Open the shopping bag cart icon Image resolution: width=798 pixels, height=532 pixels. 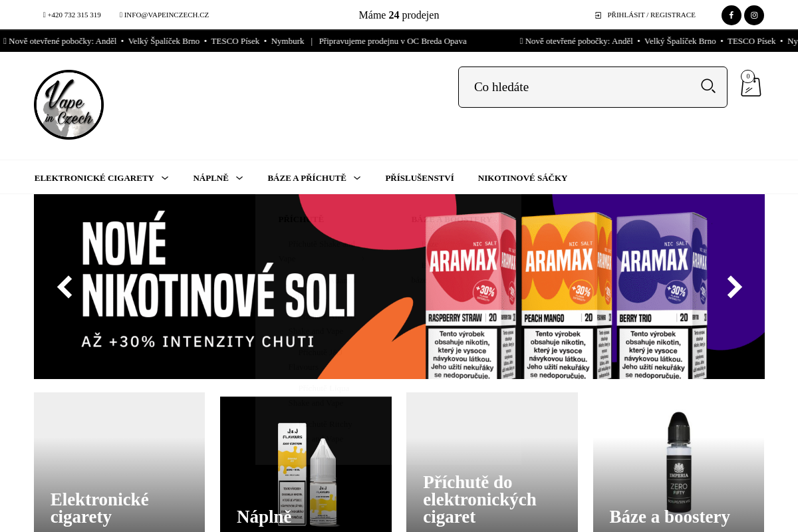(751, 84)
